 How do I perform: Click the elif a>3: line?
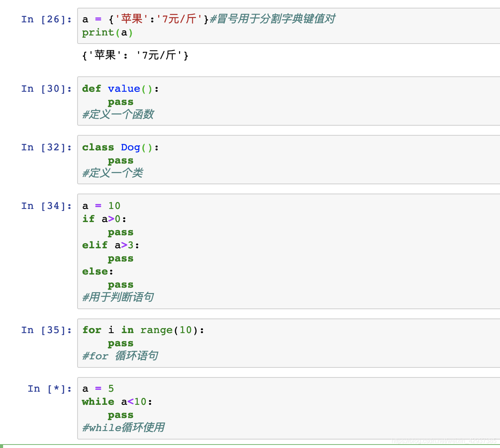[x=111, y=245]
